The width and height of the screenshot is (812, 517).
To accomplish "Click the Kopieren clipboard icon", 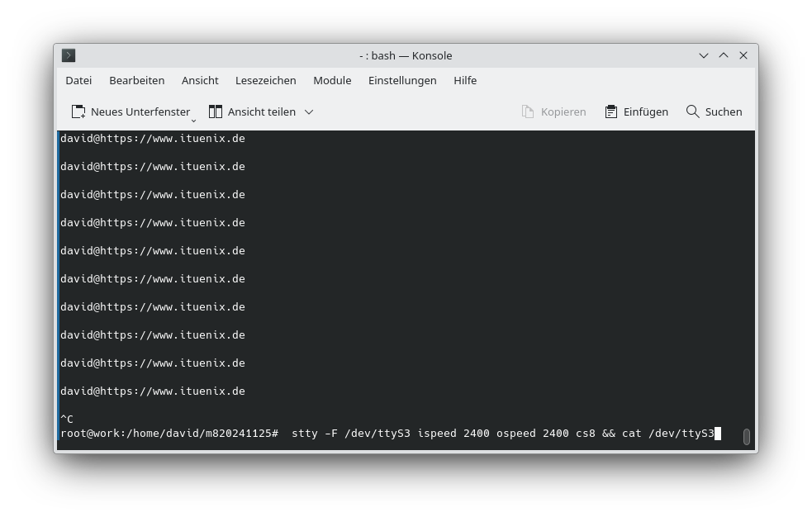I will [529, 111].
